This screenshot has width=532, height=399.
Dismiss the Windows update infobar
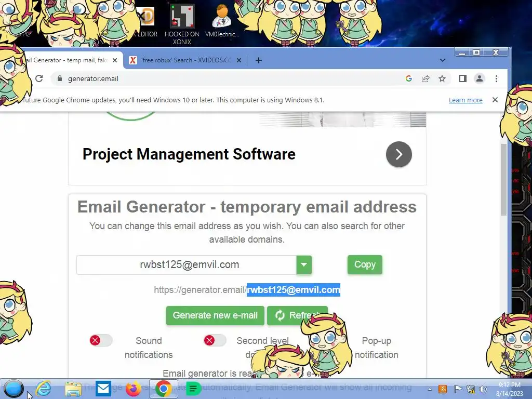[495, 100]
